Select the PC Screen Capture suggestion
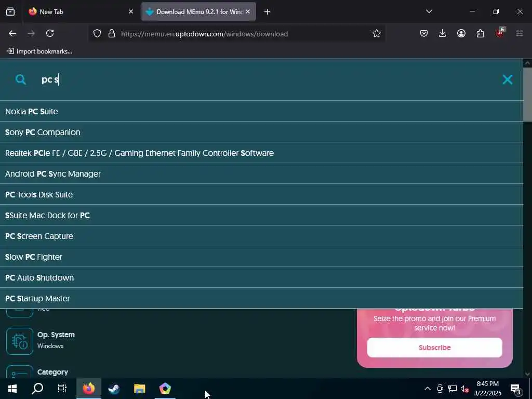Screen dimensions: 532x399 262,236
